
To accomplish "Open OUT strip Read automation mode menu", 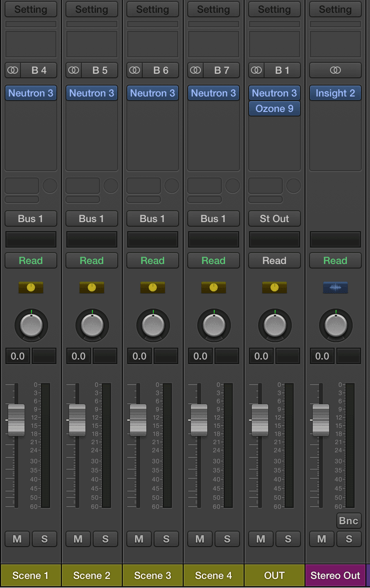I will (x=275, y=260).
